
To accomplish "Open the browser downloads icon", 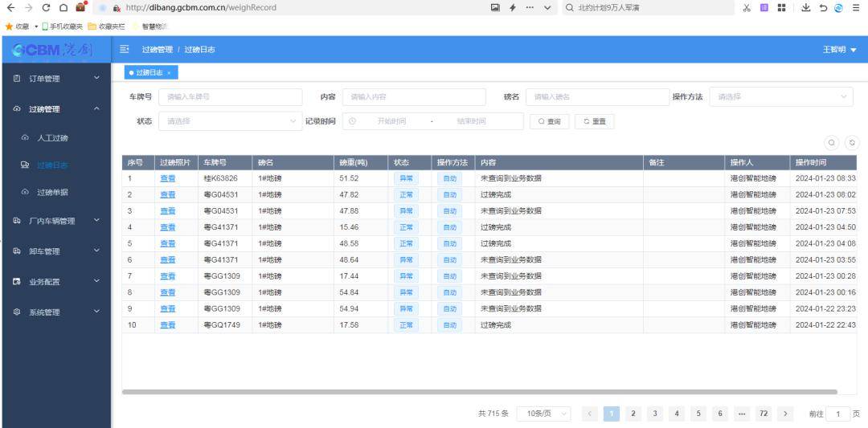I will [x=806, y=8].
